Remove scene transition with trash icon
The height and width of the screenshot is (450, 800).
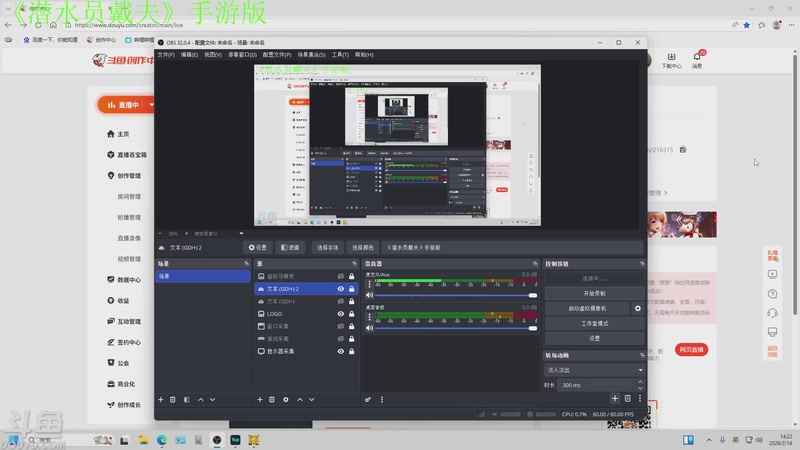[x=628, y=398]
